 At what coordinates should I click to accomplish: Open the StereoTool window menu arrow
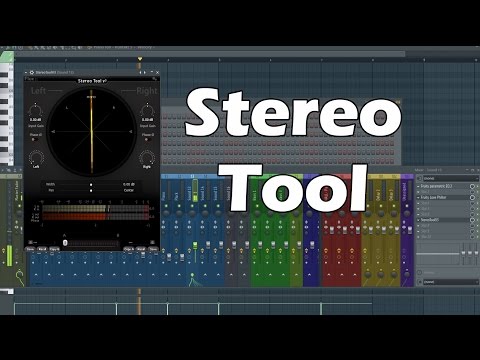point(27,72)
